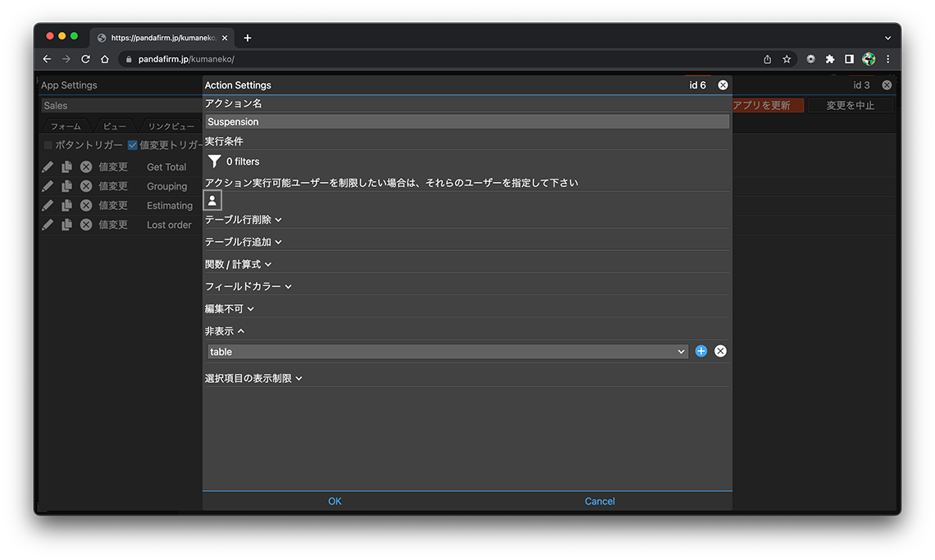Switch to the ビュー tab
The image size is (935, 560).
115,126
